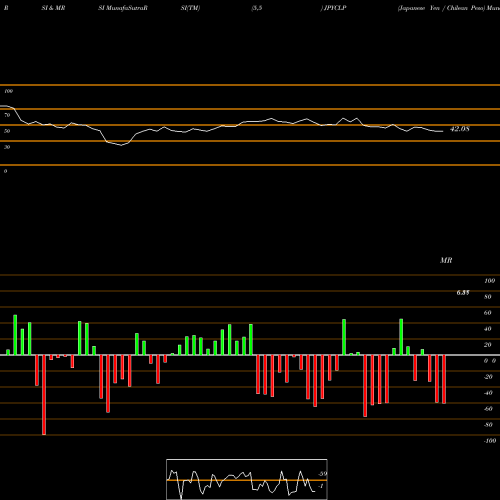This screenshot has width=500, height=500.
Task: Click the MR axis label -20
Action: [x=488, y=377]
